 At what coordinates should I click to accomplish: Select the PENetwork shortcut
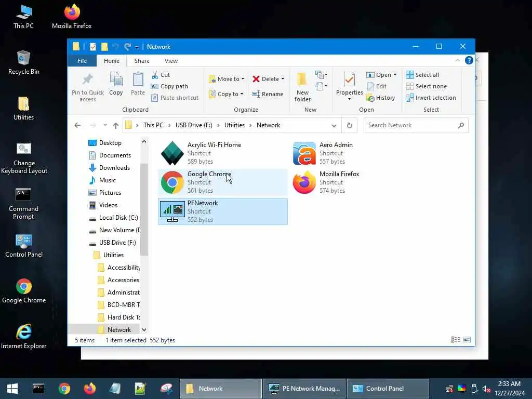click(222, 211)
